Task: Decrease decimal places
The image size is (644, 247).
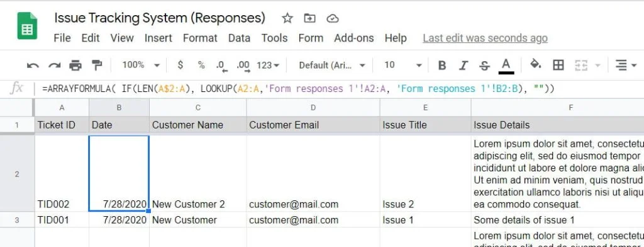Action: 221,66
